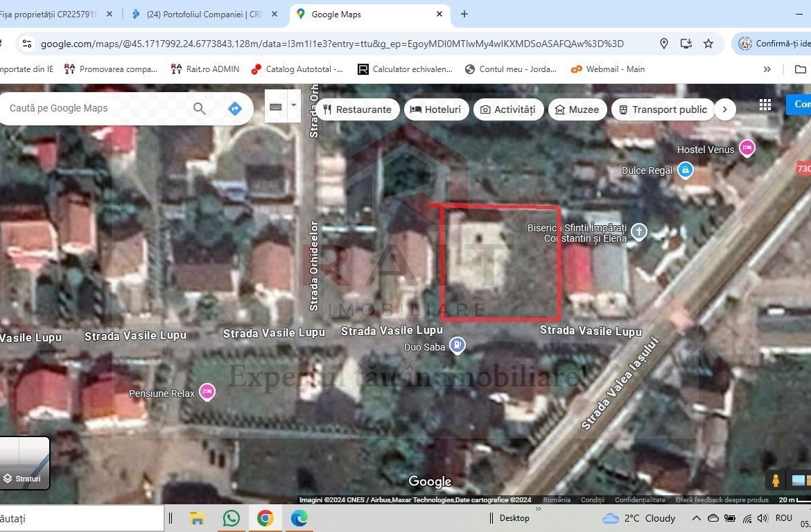Expand hidden bookmarks with double chevron

pyautogui.click(x=767, y=69)
